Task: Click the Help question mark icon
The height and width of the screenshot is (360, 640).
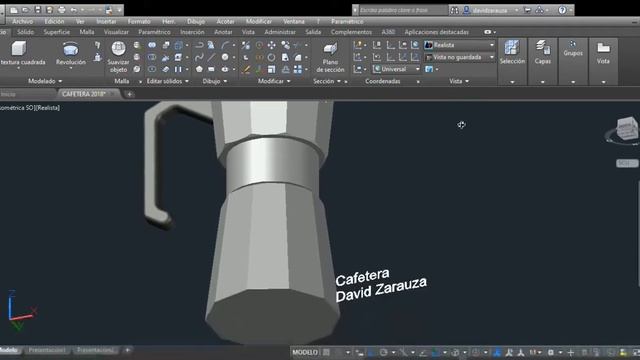Action: pyautogui.click(x=562, y=10)
